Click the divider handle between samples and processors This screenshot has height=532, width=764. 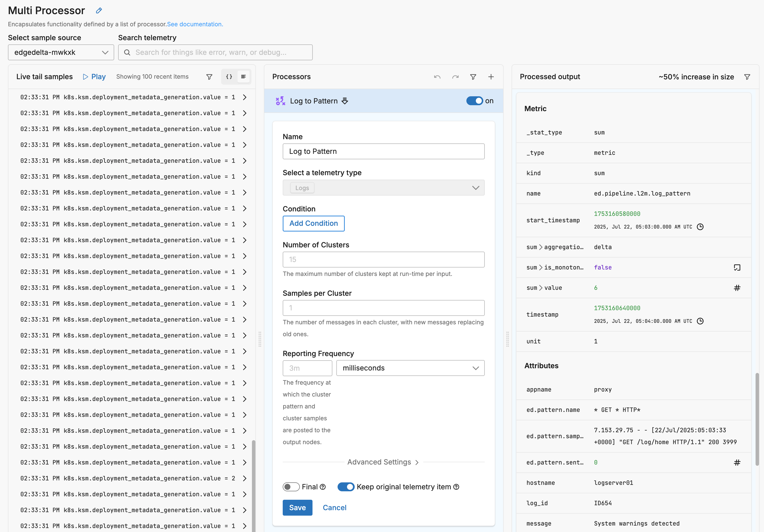coord(260,339)
